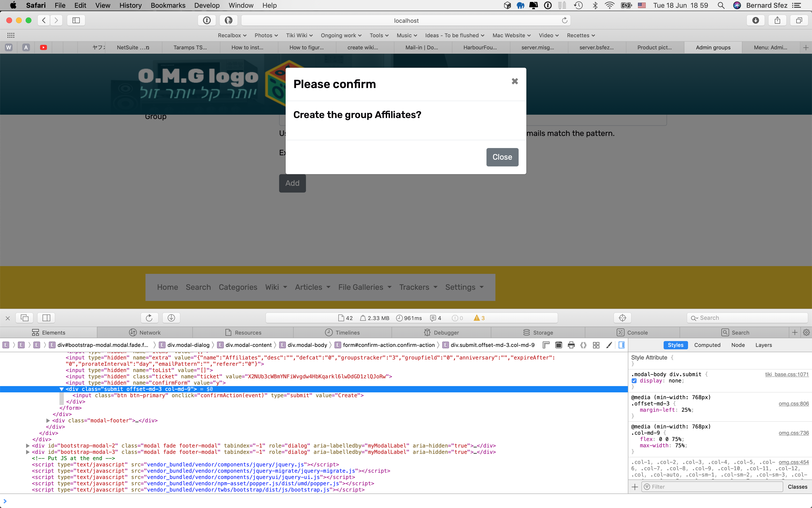Switch to the Console inspector tab
This screenshot has width=812, height=508.
point(632,333)
